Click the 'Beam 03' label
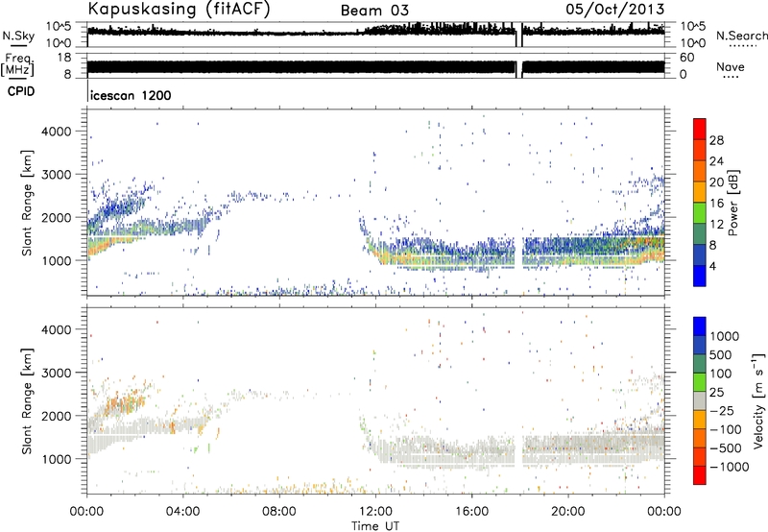768x532 pixels. pyautogui.click(x=374, y=11)
